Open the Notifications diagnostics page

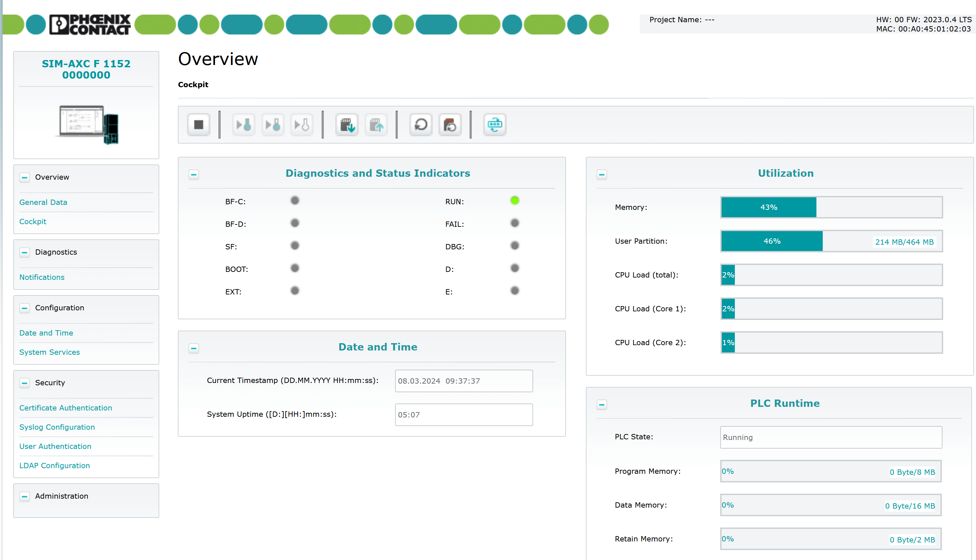[x=41, y=277]
